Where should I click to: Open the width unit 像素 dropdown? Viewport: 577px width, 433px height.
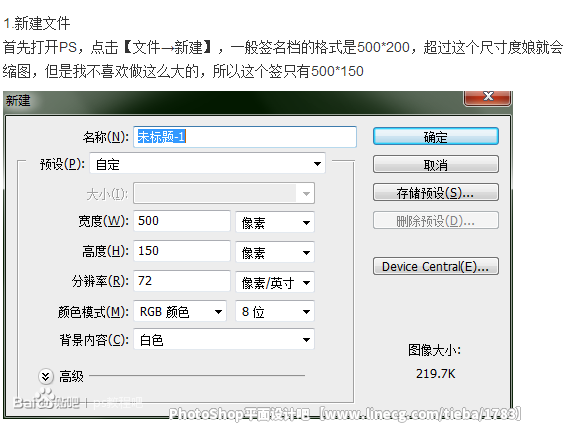coord(275,222)
